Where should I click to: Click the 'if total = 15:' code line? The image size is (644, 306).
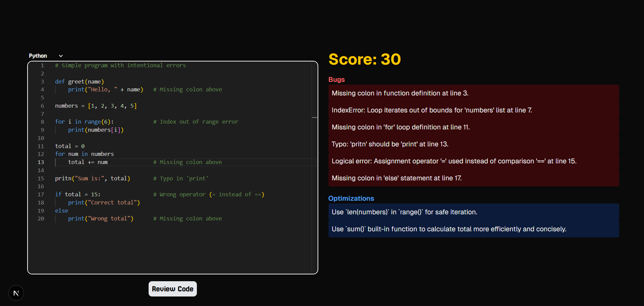(78, 195)
